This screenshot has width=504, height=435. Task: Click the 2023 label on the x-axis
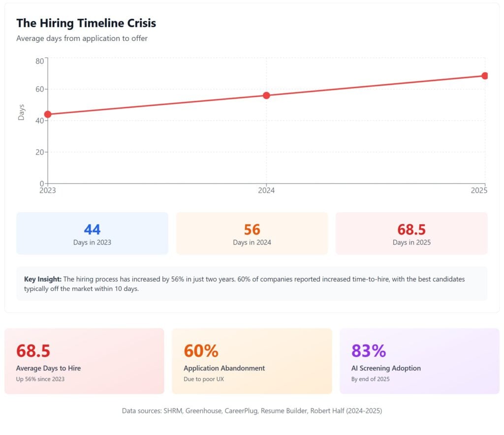[48, 190]
